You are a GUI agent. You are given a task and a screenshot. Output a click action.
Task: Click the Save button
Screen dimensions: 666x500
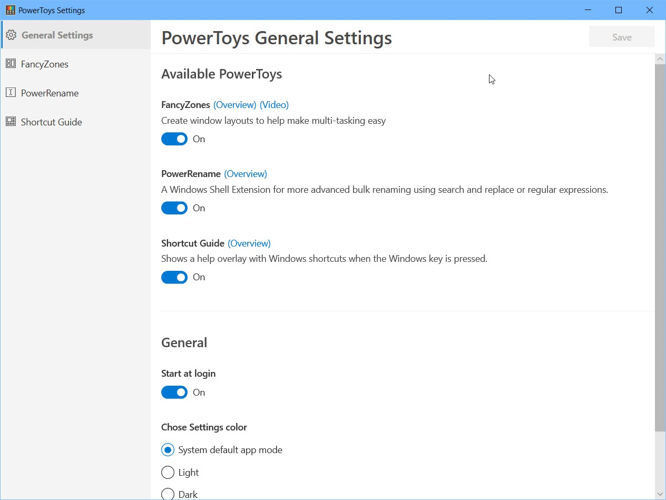(x=622, y=37)
